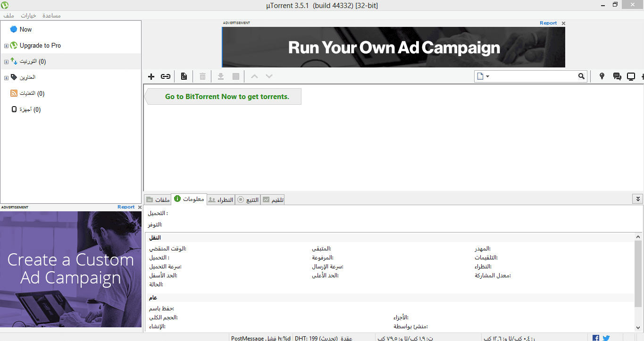The width and height of the screenshot is (644, 341).
Task: Switch to the ملفات tab
Action: pos(158,200)
